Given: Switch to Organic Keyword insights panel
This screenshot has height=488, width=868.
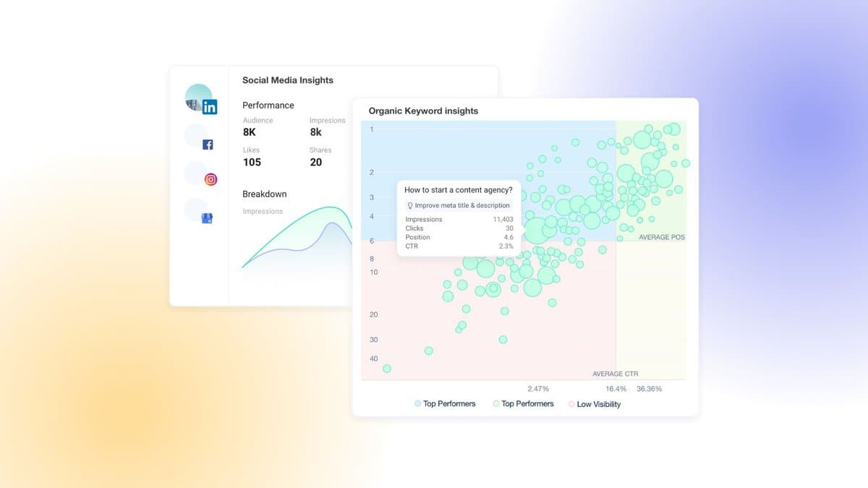Looking at the screenshot, I should coord(423,111).
